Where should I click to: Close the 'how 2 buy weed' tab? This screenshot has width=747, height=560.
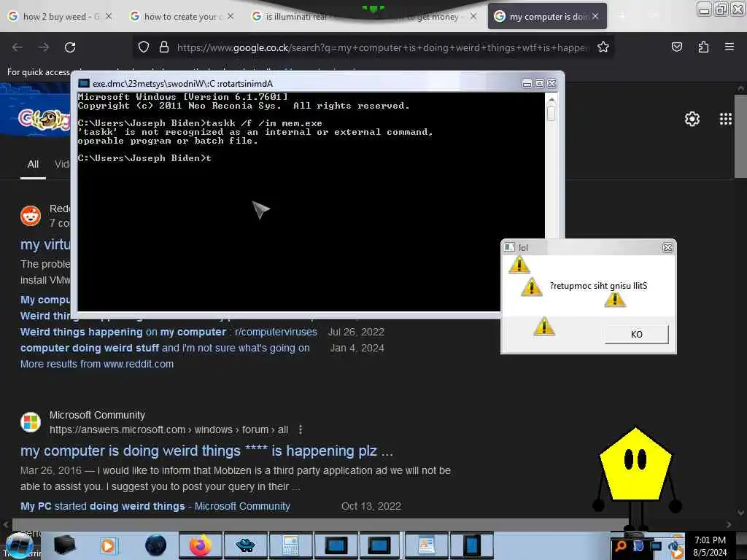[x=109, y=16]
